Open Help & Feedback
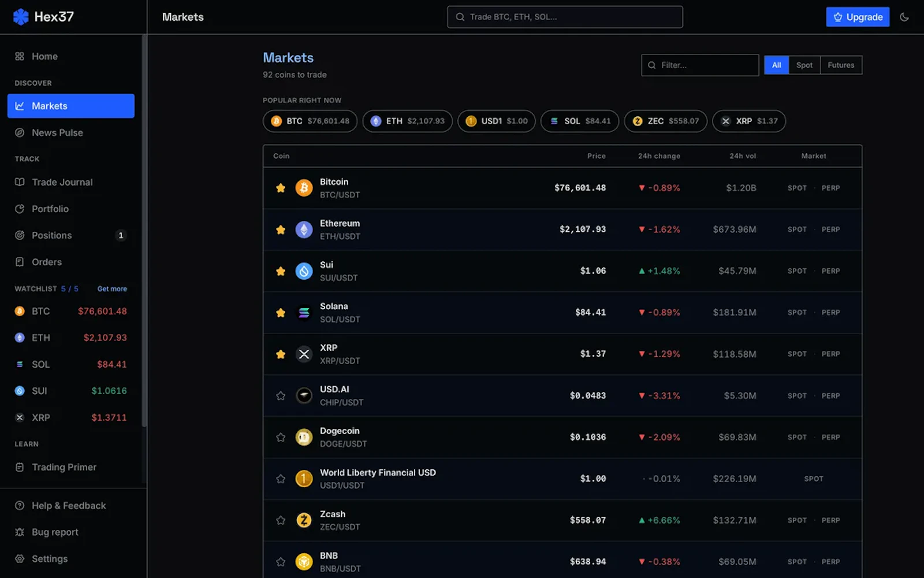924x578 pixels. click(x=71, y=505)
